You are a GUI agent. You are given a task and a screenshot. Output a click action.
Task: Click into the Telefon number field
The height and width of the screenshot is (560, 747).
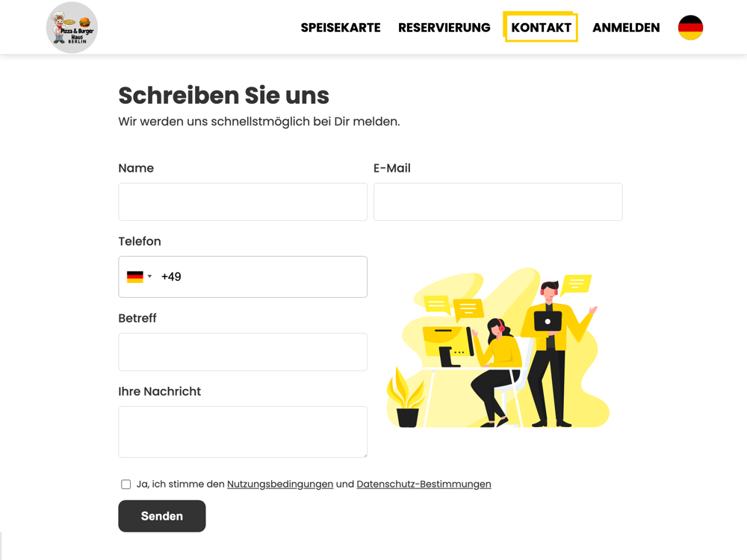262,277
